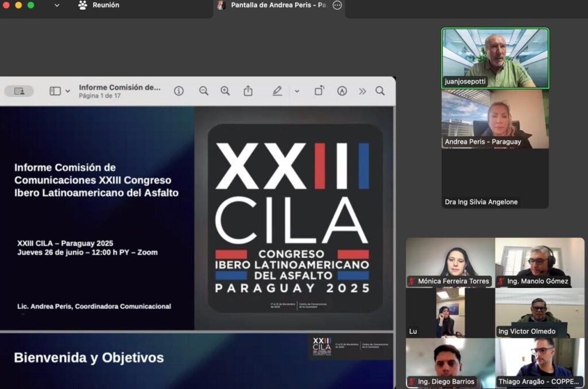Toggle the sidebar view button
This screenshot has width=588, height=389.
point(55,91)
